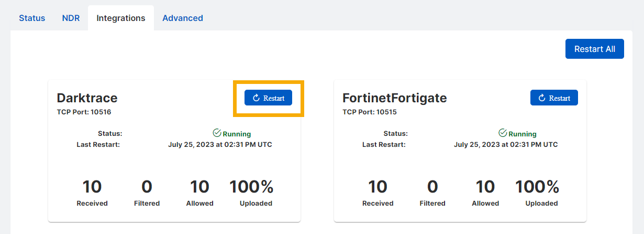
Task: Go to the Advanced tab
Action: [x=182, y=18]
